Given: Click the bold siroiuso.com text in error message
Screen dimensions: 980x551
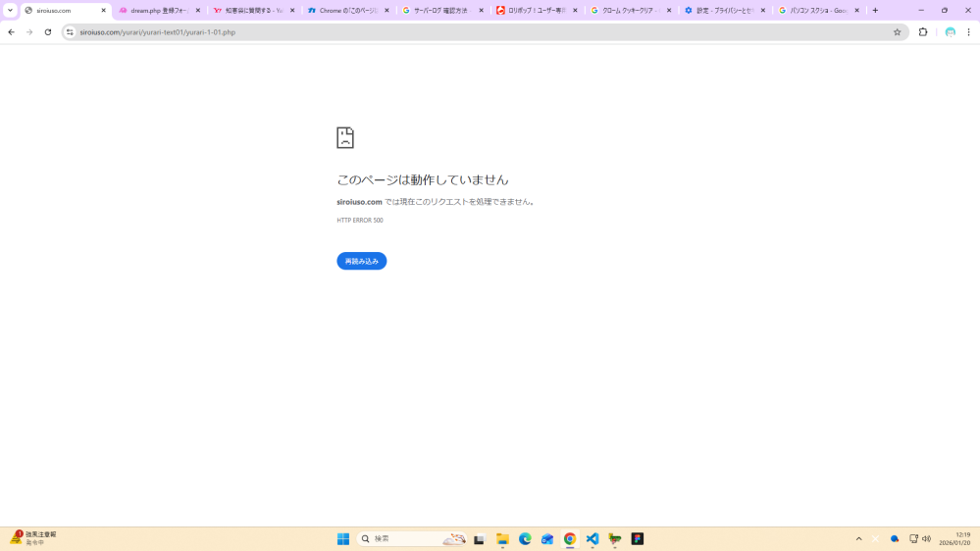Looking at the screenshot, I should 359,202.
